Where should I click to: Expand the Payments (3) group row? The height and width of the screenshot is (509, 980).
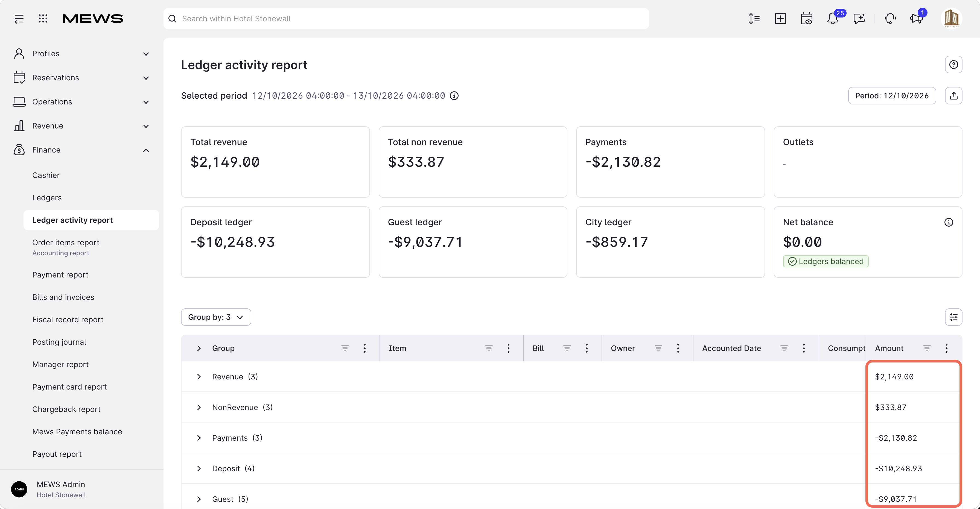point(199,438)
